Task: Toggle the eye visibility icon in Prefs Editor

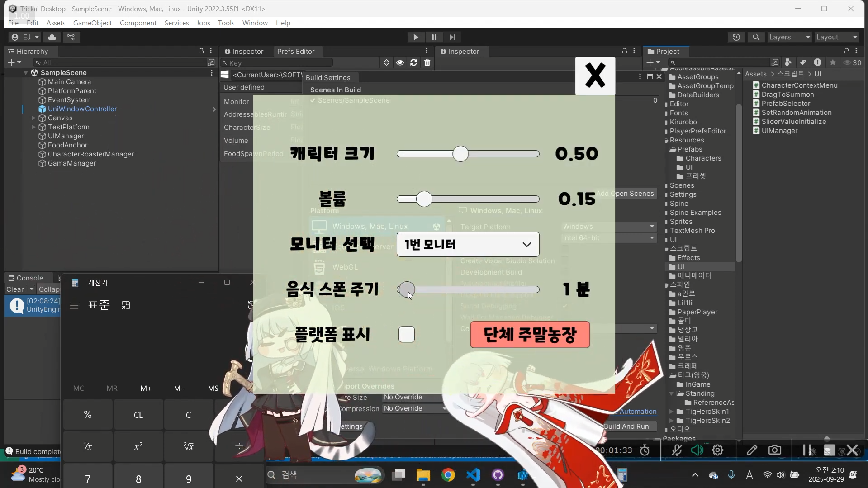Action: [x=400, y=62]
